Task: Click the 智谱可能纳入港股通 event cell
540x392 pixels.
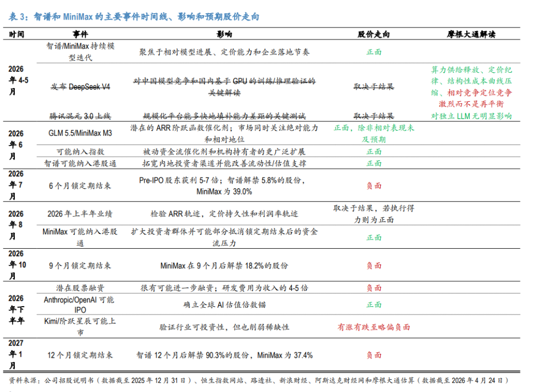Action: [80, 163]
